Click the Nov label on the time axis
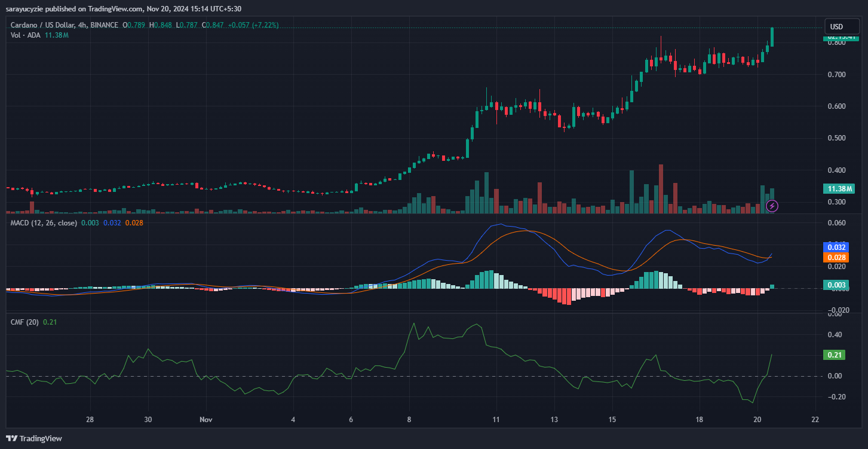The image size is (868, 449). coord(206,420)
